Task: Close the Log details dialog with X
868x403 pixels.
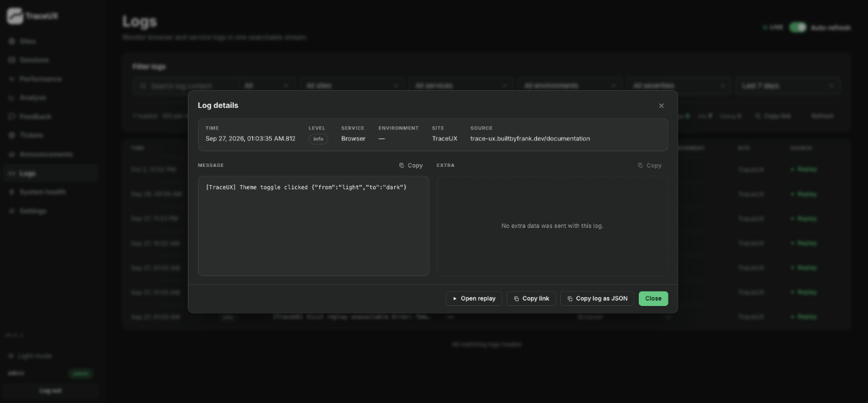Action: pos(661,106)
